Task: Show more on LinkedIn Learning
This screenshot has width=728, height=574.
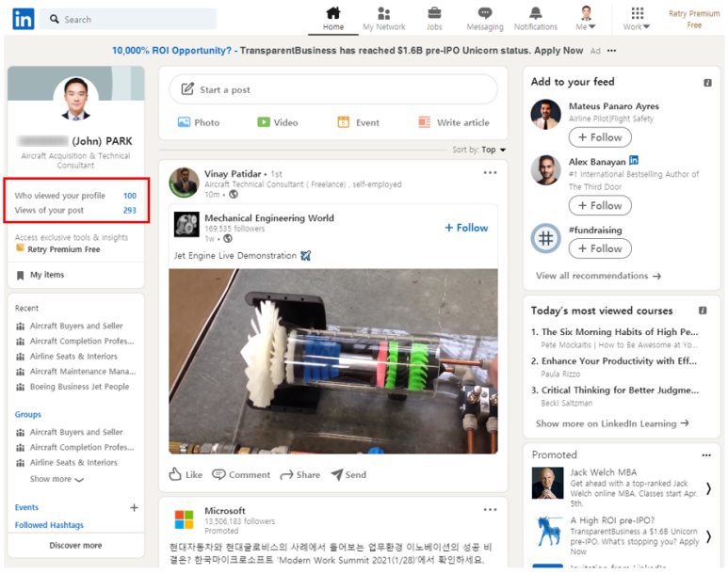Action: coord(612,423)
